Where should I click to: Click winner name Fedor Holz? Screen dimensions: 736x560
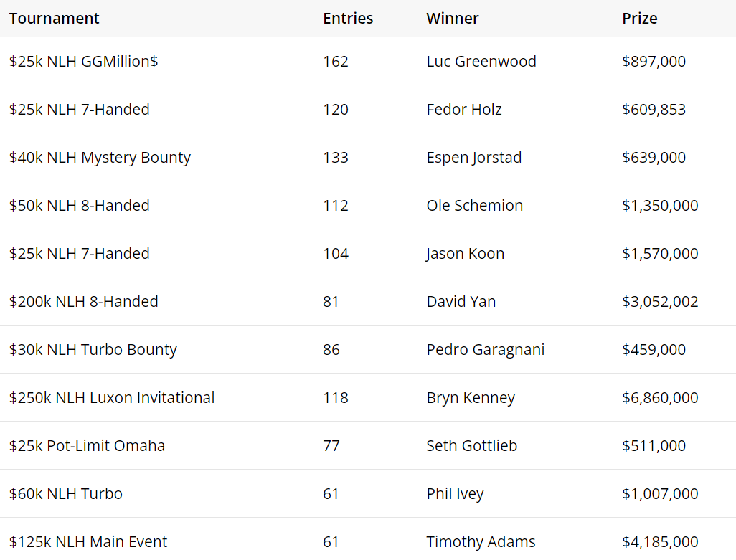coord(463,110)
